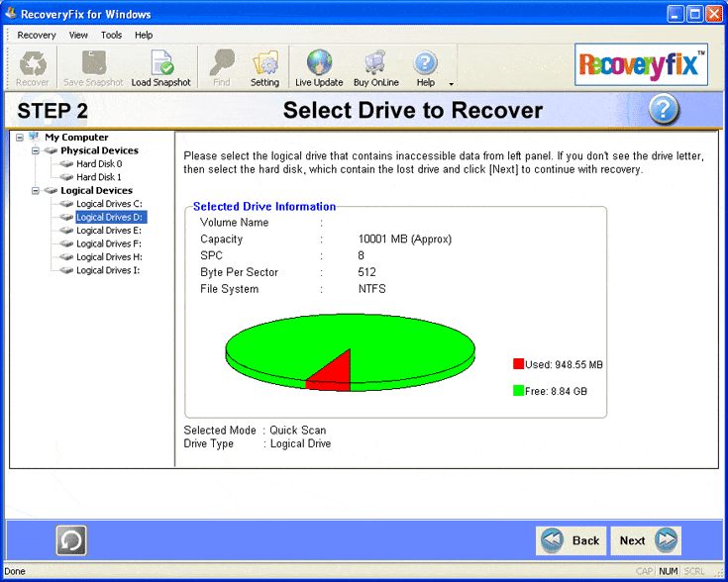Click the NTFS file system value
Screen dimensions: 728x582
(x=371, y=289)
